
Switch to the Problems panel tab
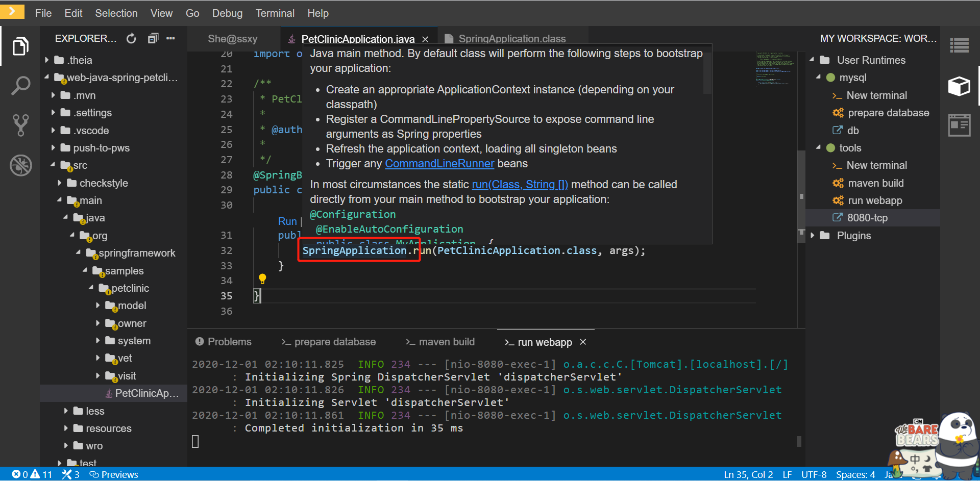tap(224, 342)
